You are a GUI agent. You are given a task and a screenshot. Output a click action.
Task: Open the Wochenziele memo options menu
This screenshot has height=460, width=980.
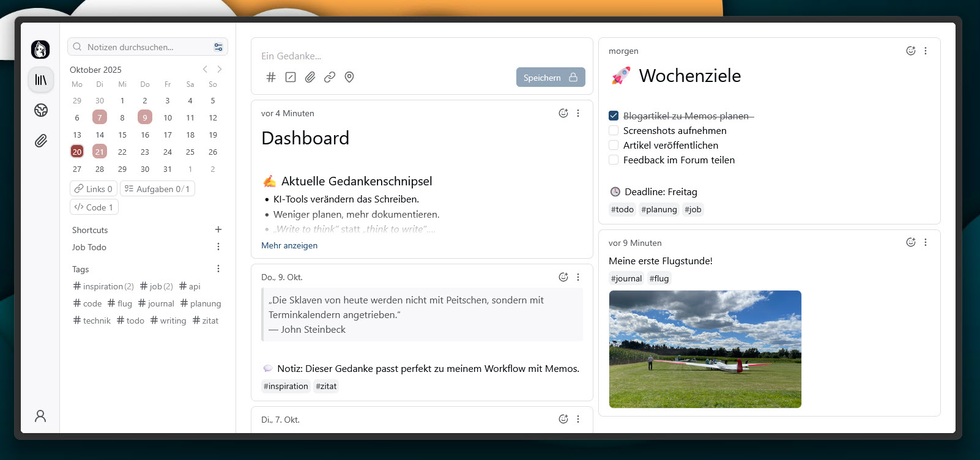click(926, 51)
